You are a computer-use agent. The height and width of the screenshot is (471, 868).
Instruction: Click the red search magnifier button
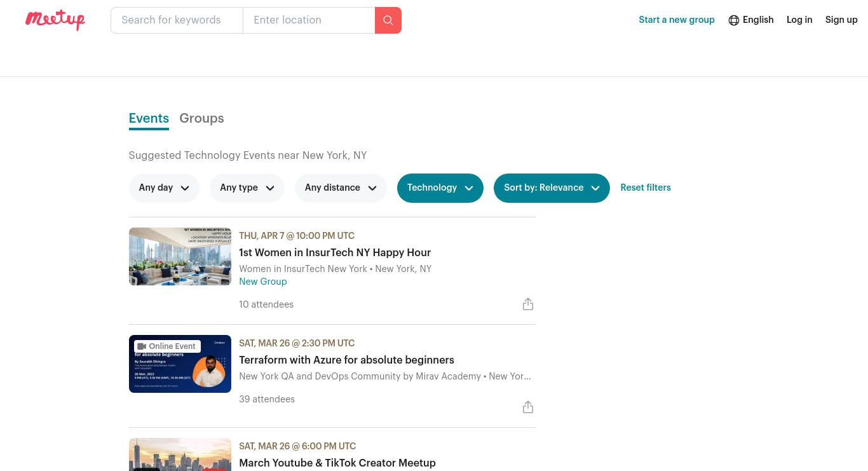(388, 20)
